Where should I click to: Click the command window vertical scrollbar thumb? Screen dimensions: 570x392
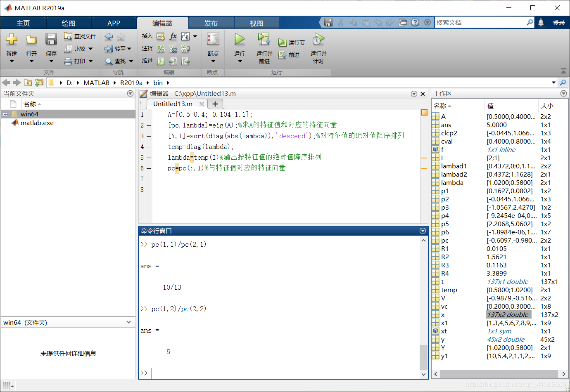coord(423,357)
